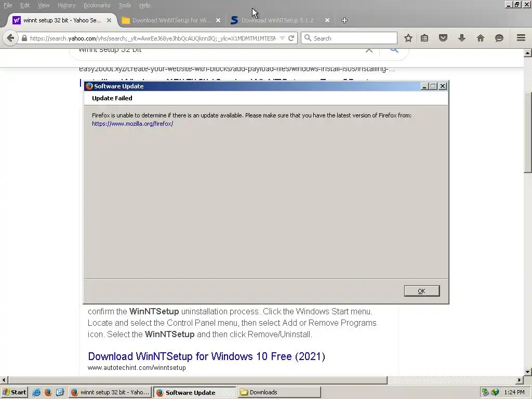This screenshot has width=532, height=399.
Task: Maximize the Software Update dialog
Action: 433,86
